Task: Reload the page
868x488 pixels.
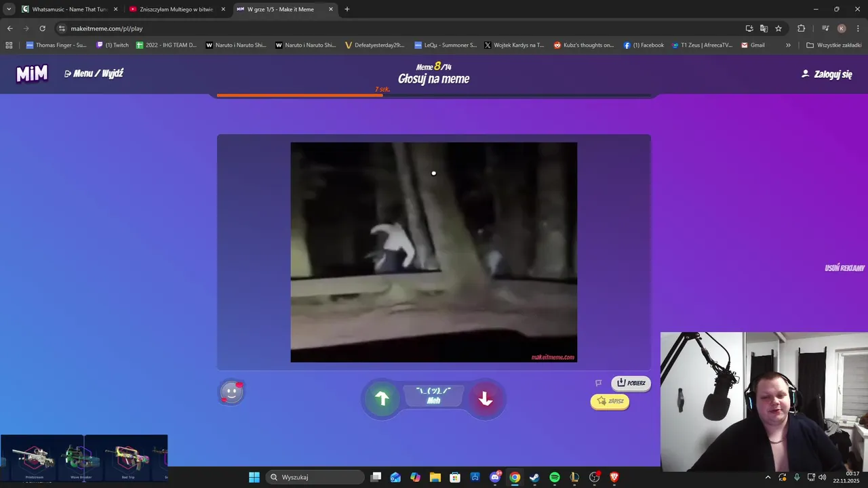Action: [42, 28]
